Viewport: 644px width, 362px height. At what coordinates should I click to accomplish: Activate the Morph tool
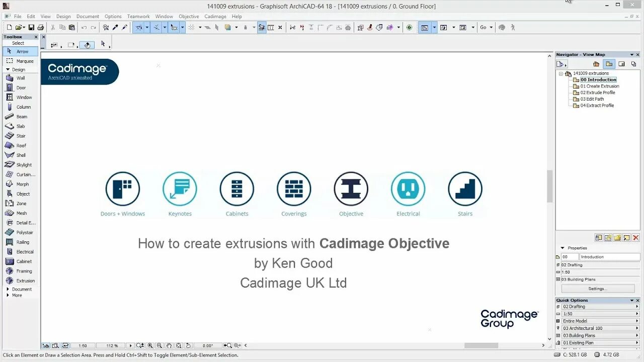[x=20, y=184]
